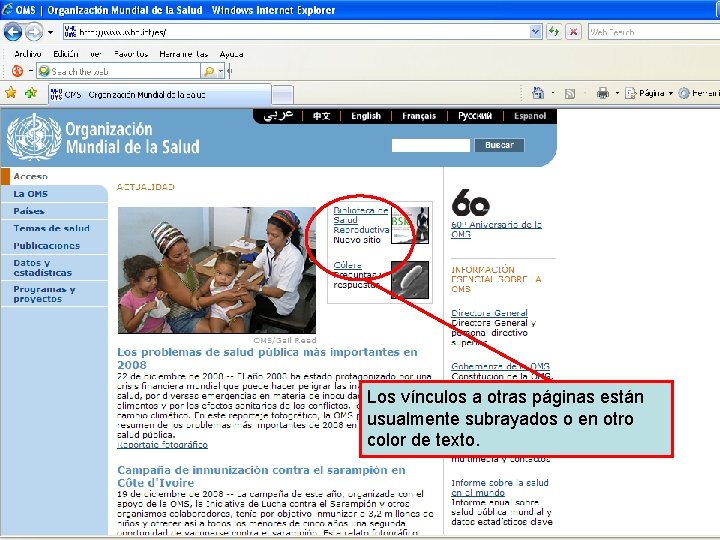Open Datos y estadísticas in sidebar
Image resolution: width=720 pixels, height=540 pixels.
(54, 268)
